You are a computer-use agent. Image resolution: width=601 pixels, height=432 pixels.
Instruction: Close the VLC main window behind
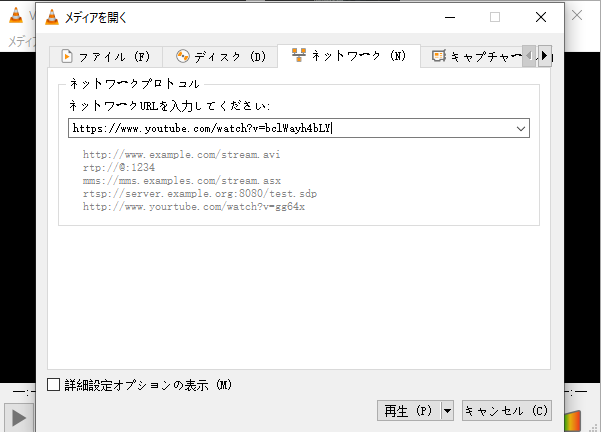tap(577, 15)
